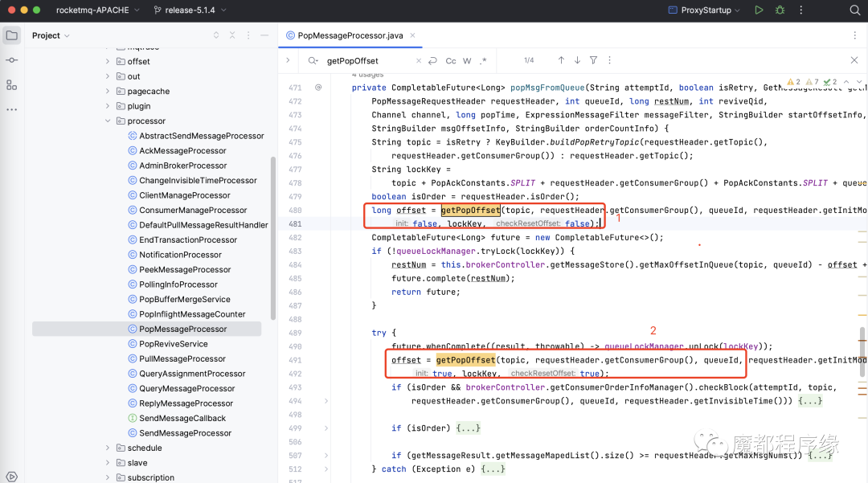The image size is (868, 483).
Task: Open Project panel options menu
Action: point(248,35)
